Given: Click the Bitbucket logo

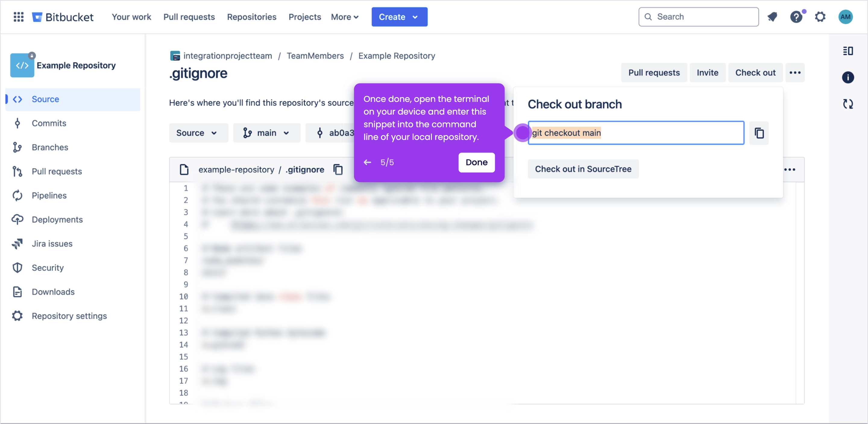Looking at the screenshot, I should 63,17.
